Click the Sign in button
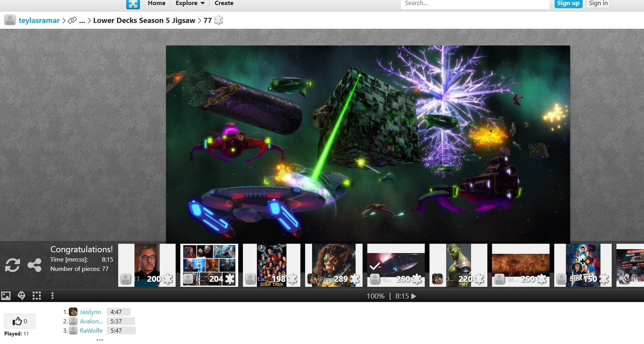 [x=598, y=3]
